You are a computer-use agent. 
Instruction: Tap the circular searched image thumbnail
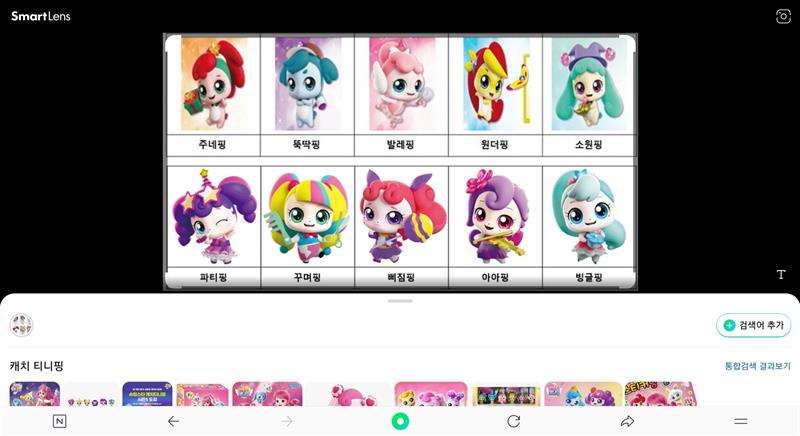(x=21, y=325)
